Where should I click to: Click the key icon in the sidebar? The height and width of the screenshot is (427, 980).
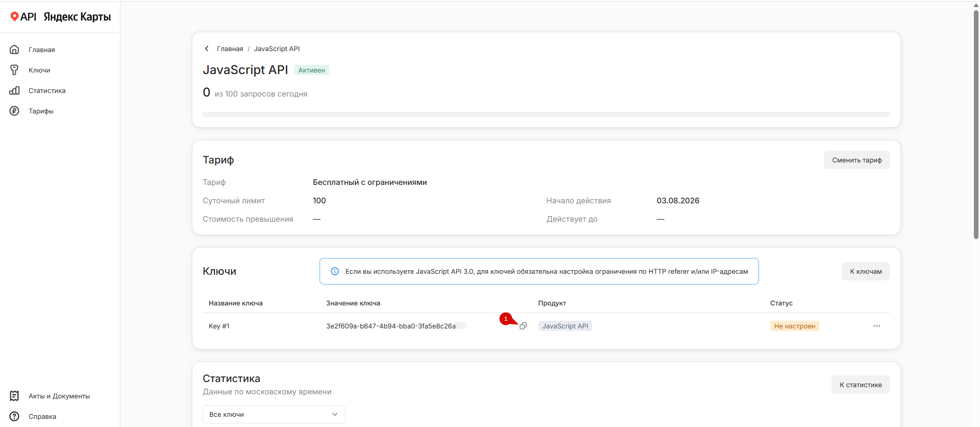[14, 70]
